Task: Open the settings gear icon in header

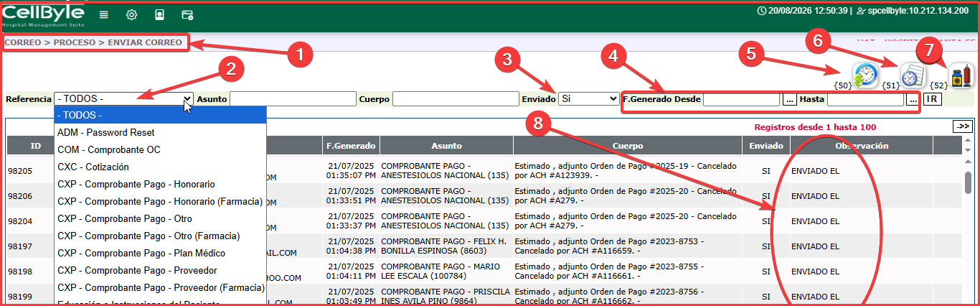Action: [132, 14]
